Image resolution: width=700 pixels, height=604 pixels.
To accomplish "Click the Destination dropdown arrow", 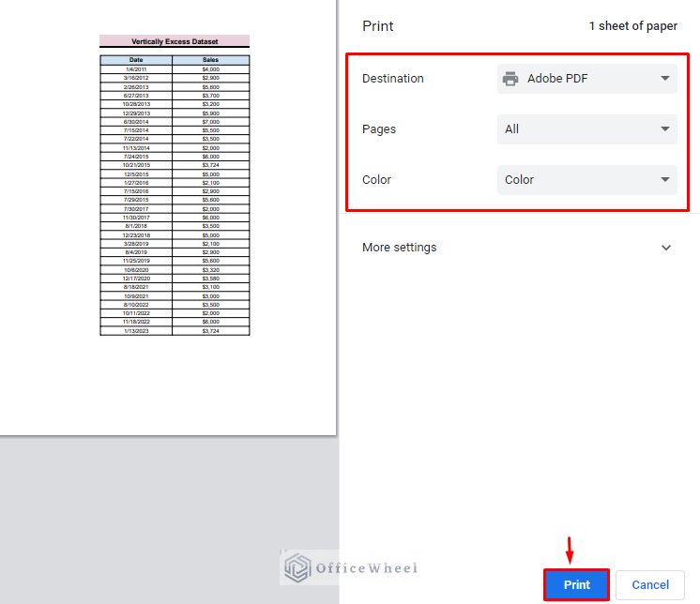I will pos(664,79).
